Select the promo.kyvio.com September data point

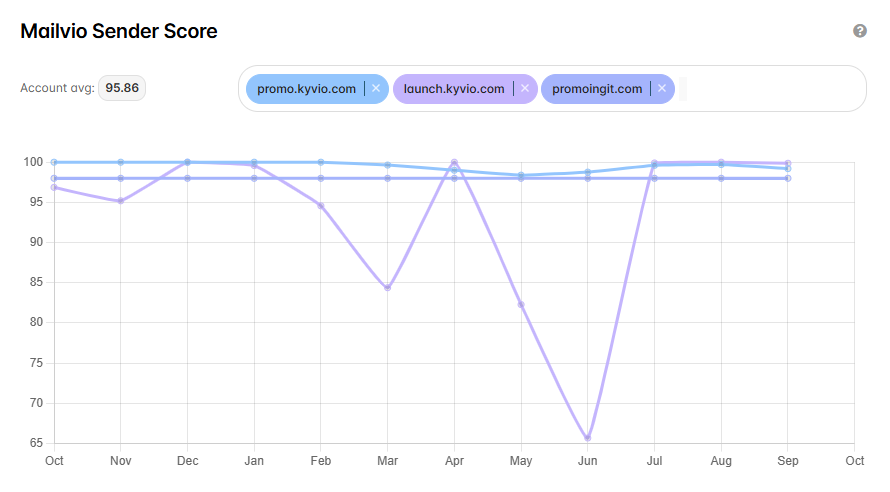(788, 169)
